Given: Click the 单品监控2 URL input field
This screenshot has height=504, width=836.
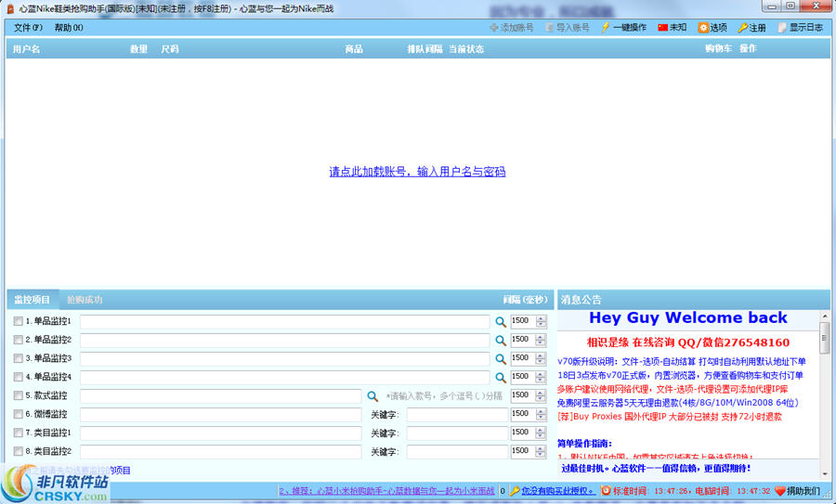Looking at the screenshot, I should coord(285,341).
